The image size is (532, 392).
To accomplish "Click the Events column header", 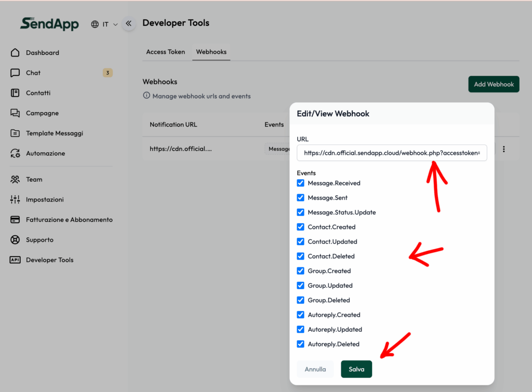I will click(x=274, y=125).
